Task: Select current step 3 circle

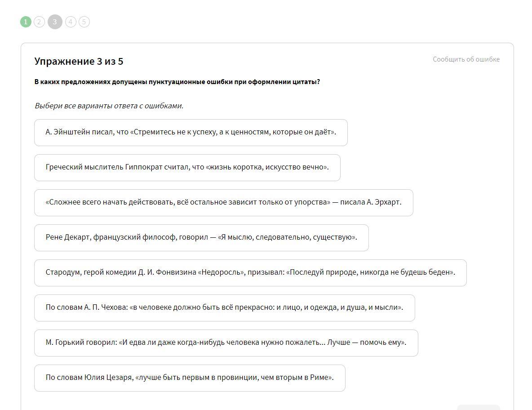Action: click(x=55, y=22)
